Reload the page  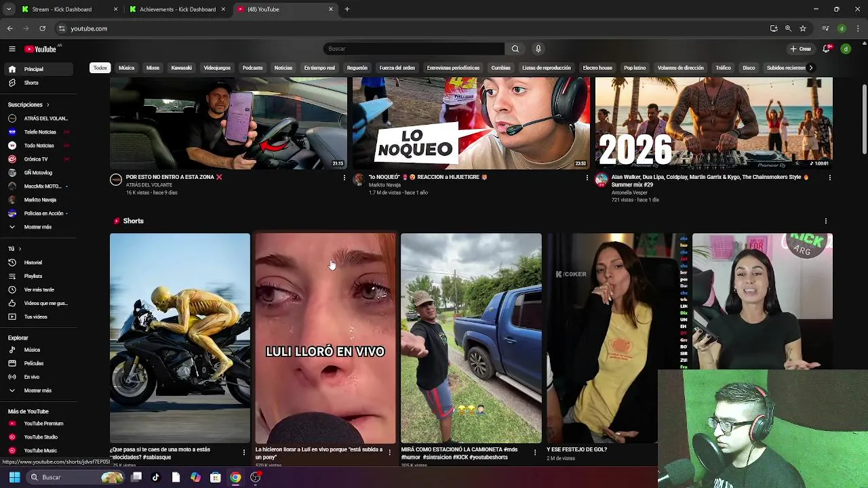tap(42, 28)
